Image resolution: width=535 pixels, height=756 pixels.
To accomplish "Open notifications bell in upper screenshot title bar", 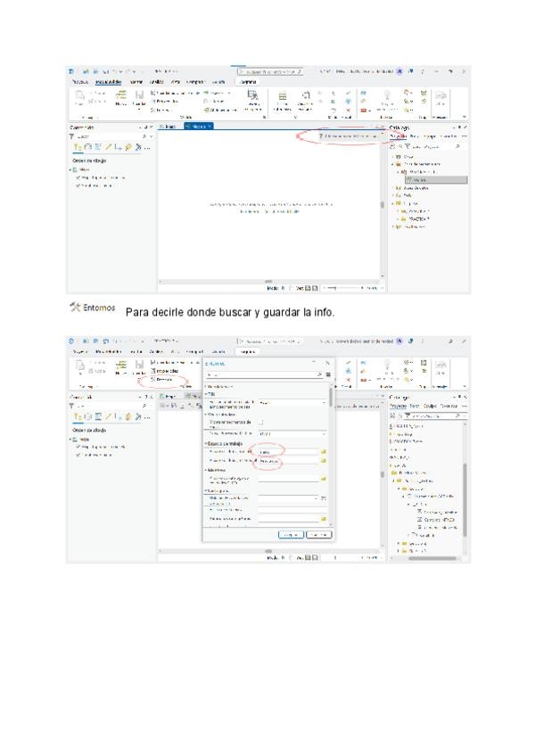I will click(x=411, y=71).
